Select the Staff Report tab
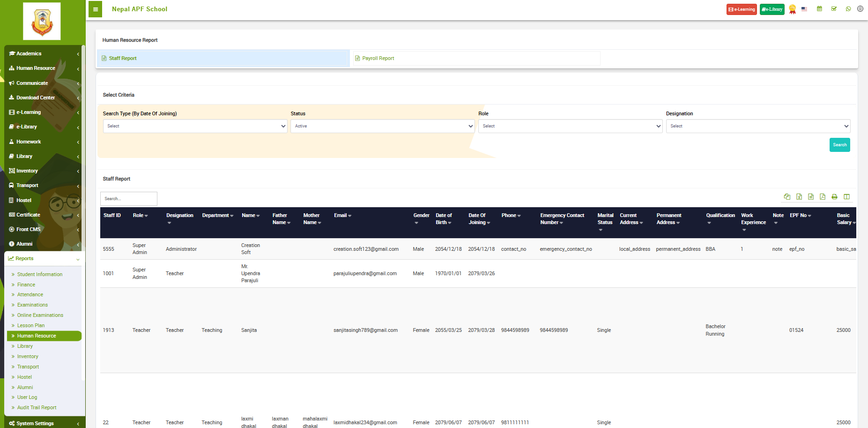 click(x=123, y=59)
